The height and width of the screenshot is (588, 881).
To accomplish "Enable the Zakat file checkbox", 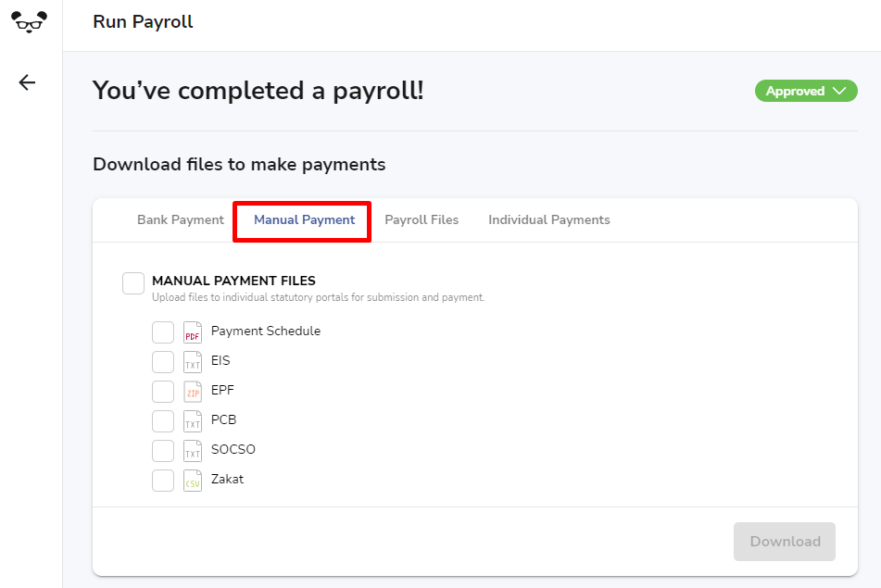I will [163, 481].
